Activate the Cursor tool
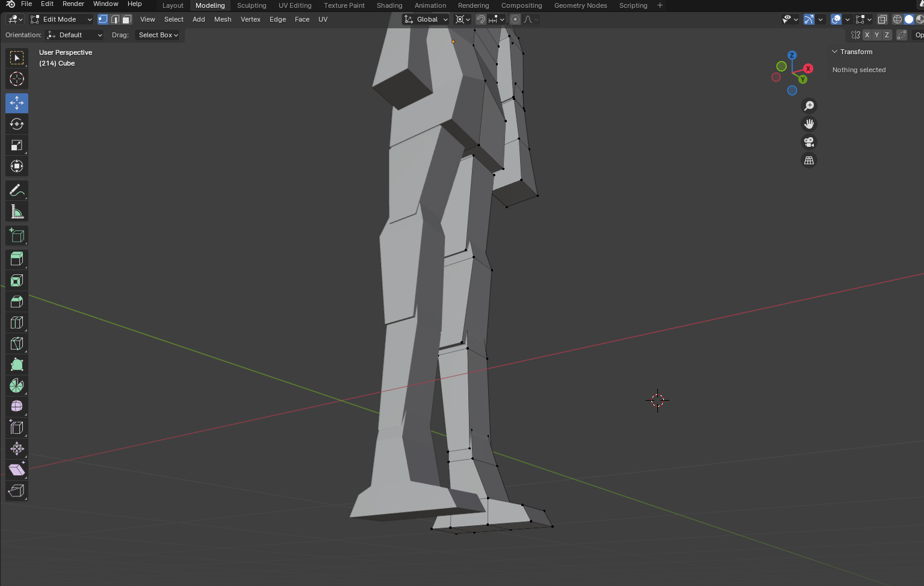924x586 pixels. point(17,79)
